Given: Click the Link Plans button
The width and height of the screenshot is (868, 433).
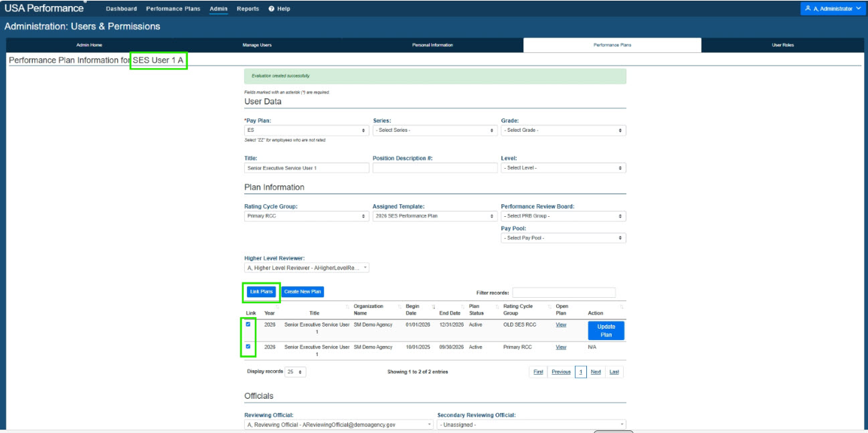Looking at the screenshot, I should click(x=261, y=292).
